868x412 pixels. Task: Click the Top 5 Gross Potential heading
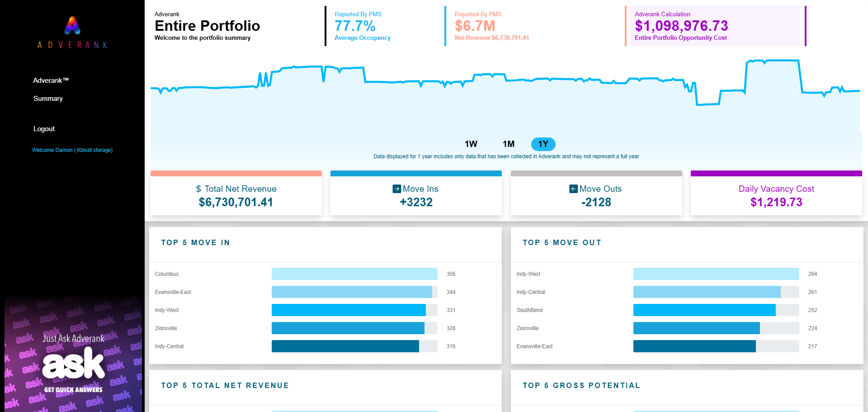coord(581,385)
